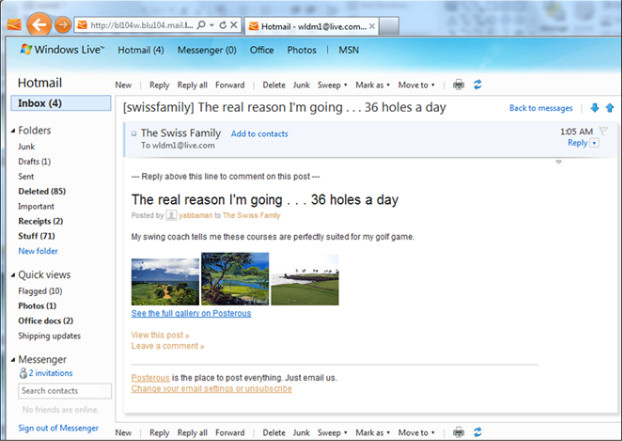The image size is (622, 441).
Task: Click Sign out of Messenger
Action: point(58,428)
